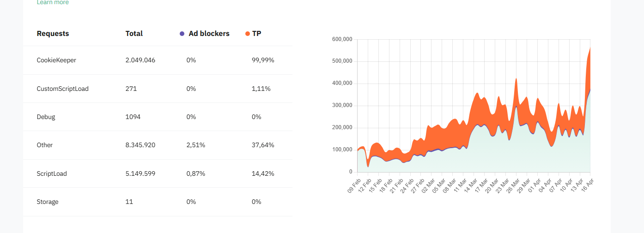Screen dimensions: 644x233
Task: Click the 8.345.920 total value
Action: coord(140,145)
